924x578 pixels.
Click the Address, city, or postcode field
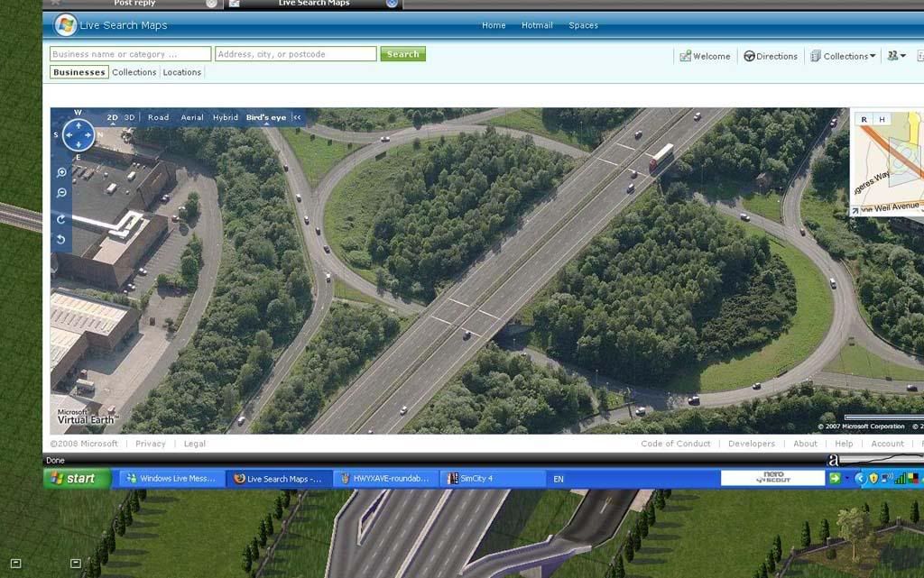296,54
